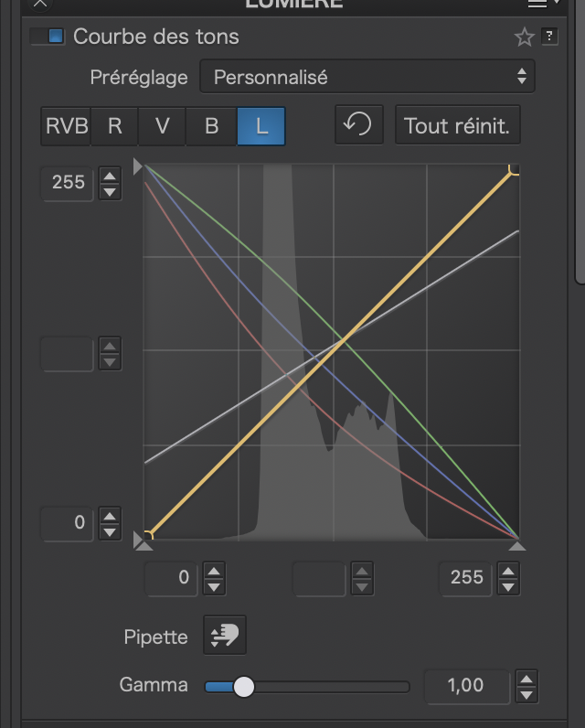
Task: Open the Préréglage dropdown menu
Action: [367, 77]
